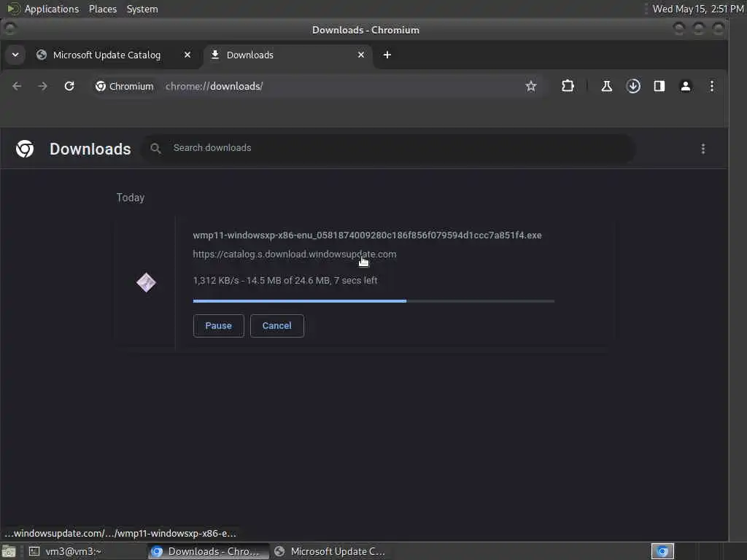
Task: Open a new tab with plus button
Action: click(x=387, y=55)
